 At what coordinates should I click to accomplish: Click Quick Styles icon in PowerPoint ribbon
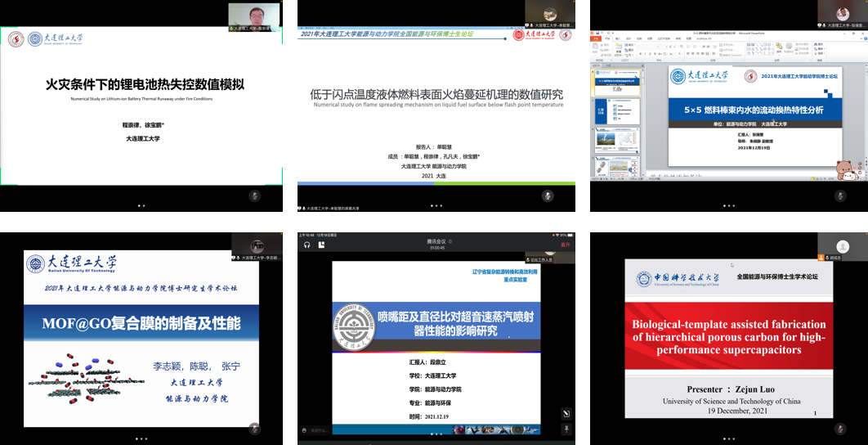pyautogui.click(x=788, y=47)
